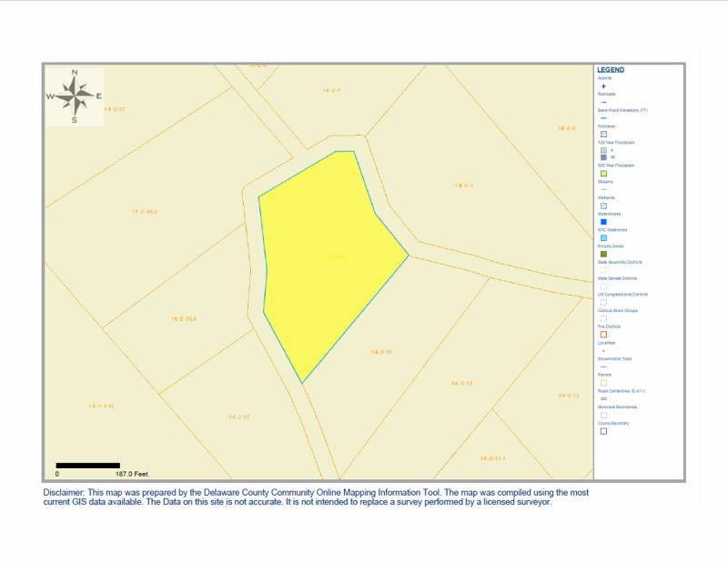728x562 pixels.
Task: Click the 'Empire Zones' legend label
Action: coord(611,246)
